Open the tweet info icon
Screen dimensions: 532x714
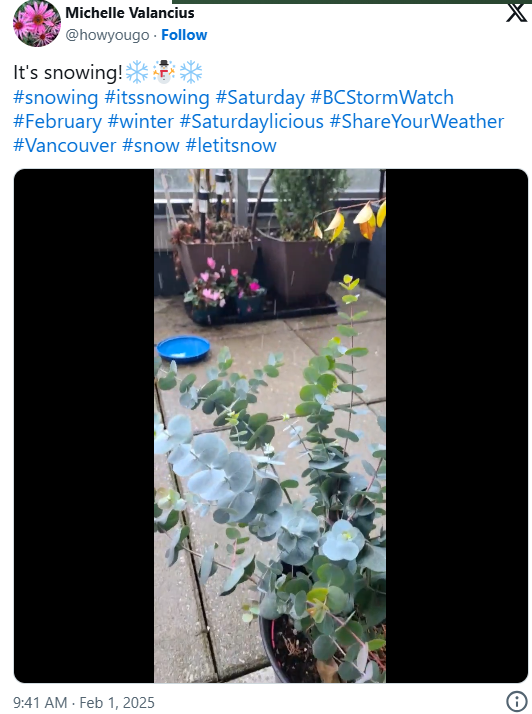517,701
